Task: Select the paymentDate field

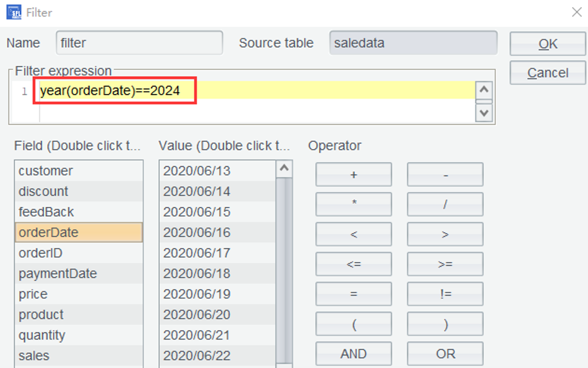Action: (x=79, y=274)
